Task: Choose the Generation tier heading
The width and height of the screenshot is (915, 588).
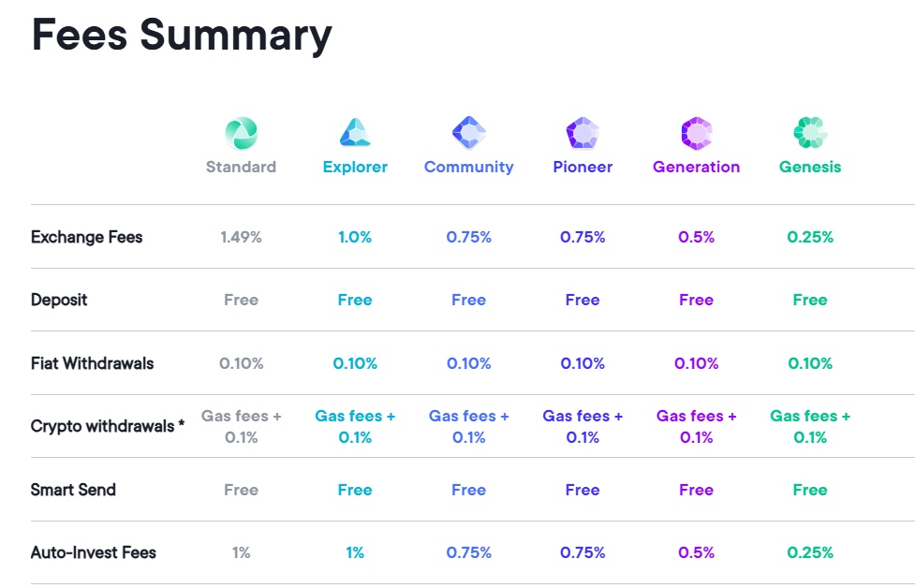Action: pyautogui.click(x=697, y=167)
